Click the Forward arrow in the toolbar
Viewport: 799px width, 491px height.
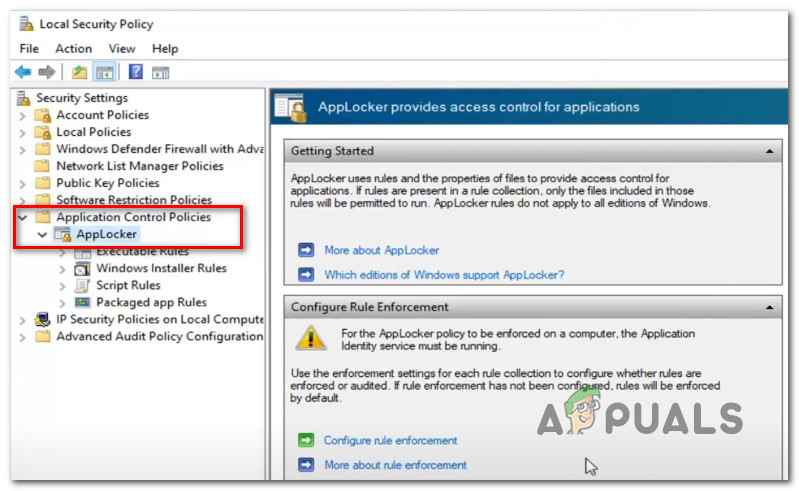point(46,72)
